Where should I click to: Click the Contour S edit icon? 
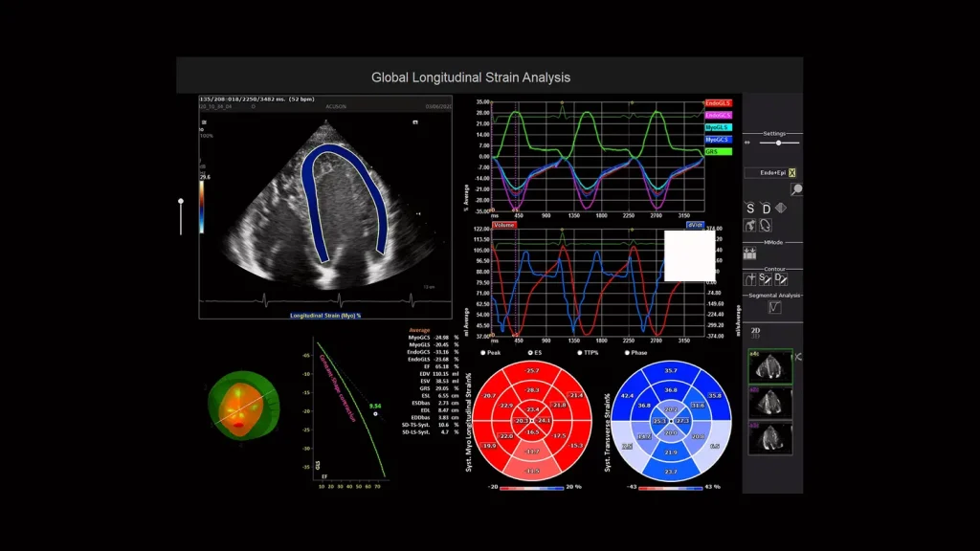765,279
